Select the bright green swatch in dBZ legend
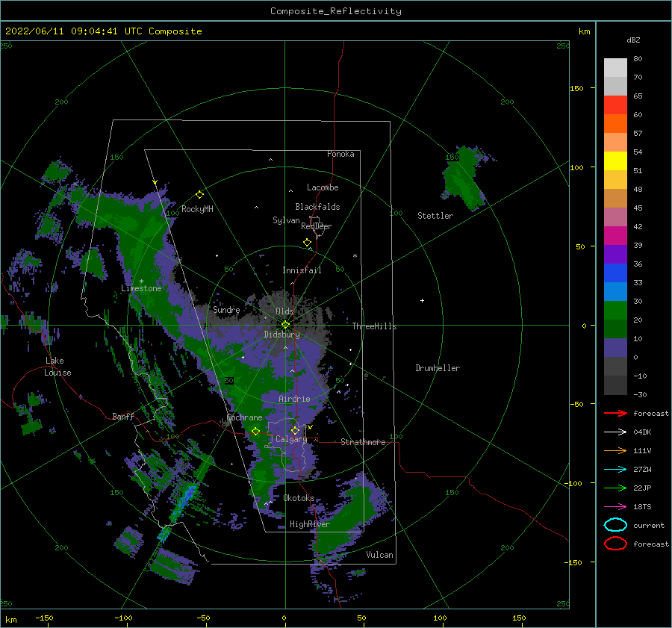Screen dimensions: 672x628 615,310
